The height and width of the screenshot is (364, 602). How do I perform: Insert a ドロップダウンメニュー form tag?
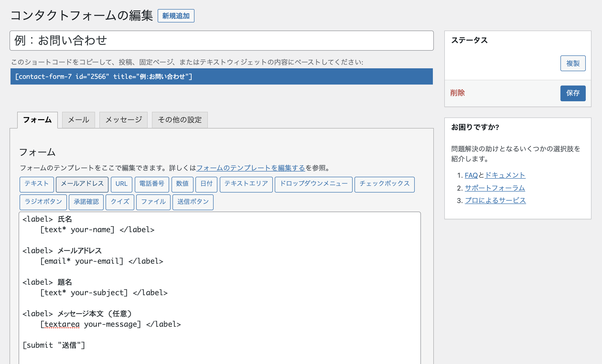[x=313, y=184]
